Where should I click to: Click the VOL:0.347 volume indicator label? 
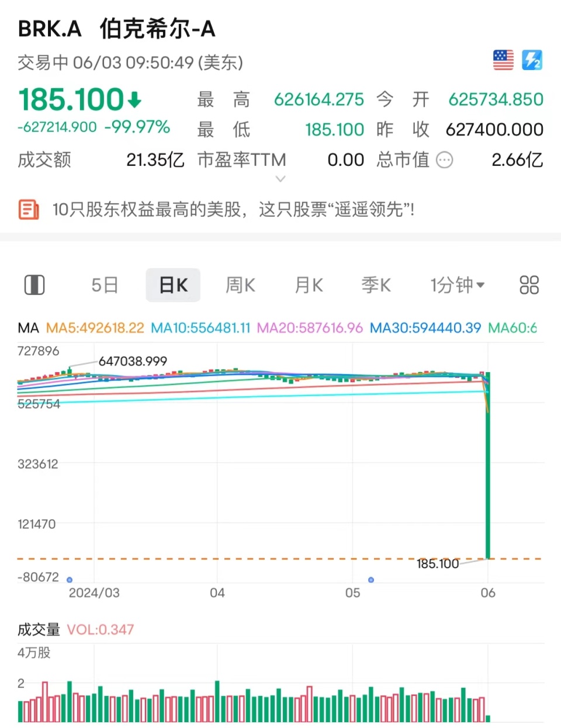(x=100, y=629)
